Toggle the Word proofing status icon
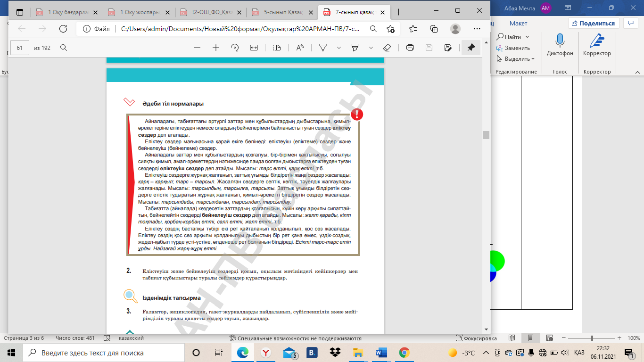 [107, 338]
